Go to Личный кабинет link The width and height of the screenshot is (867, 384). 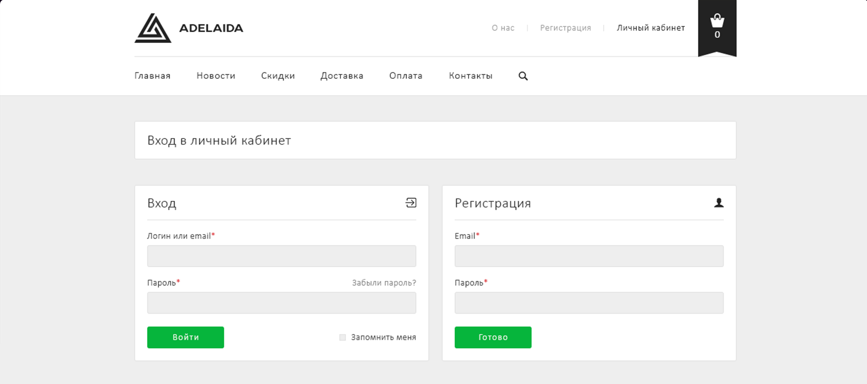tap(651, 28)
